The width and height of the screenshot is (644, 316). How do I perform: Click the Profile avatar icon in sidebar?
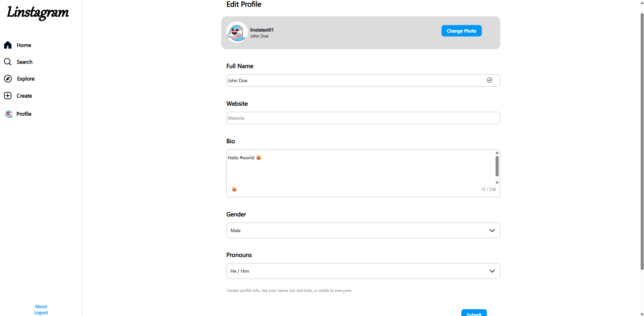[8, 114]
